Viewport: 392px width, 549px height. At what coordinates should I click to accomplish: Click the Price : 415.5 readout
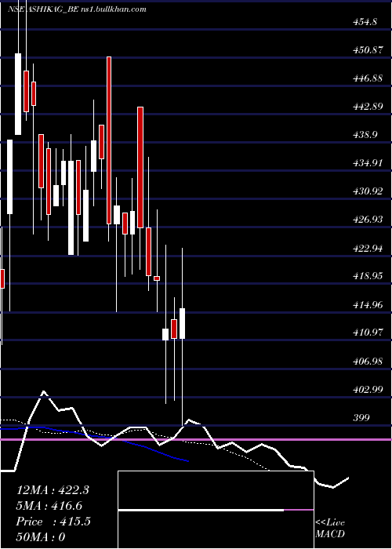[53, 522]
